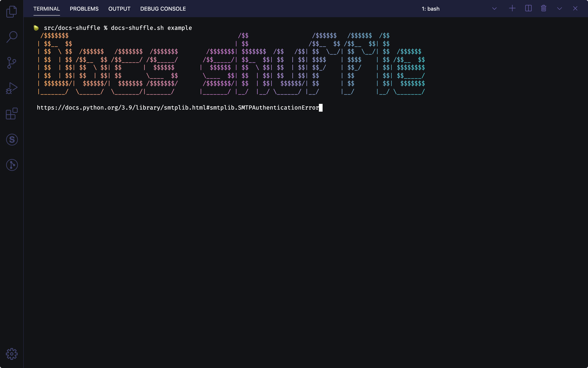Open the Explorer files icon

[12, 12]
